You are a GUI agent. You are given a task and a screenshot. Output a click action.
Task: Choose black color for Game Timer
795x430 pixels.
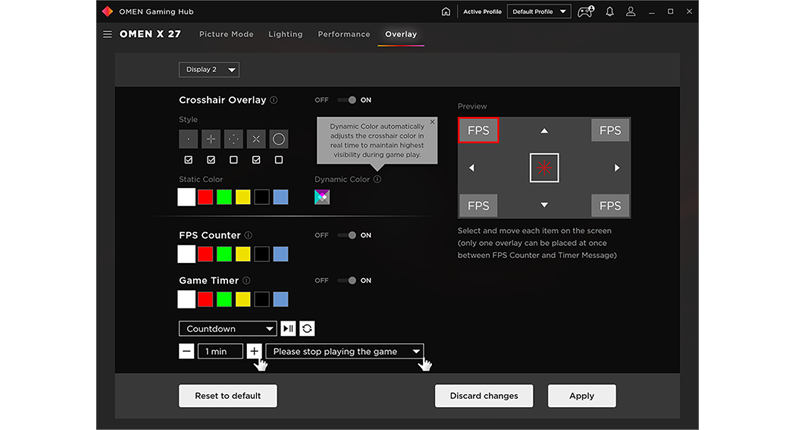point(262,299)
